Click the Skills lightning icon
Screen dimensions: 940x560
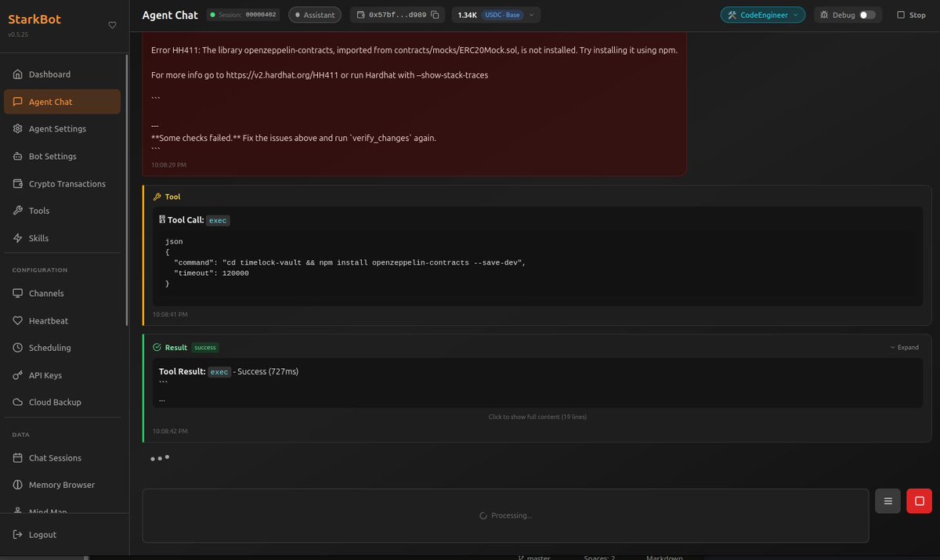tap(18, 238)
